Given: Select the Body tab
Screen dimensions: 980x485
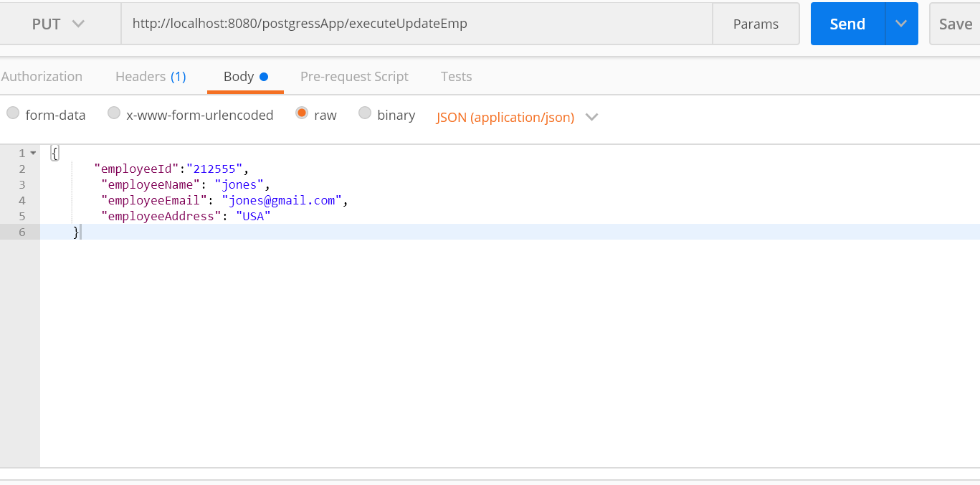Looking at the screenshot, I should click(245, 76).
